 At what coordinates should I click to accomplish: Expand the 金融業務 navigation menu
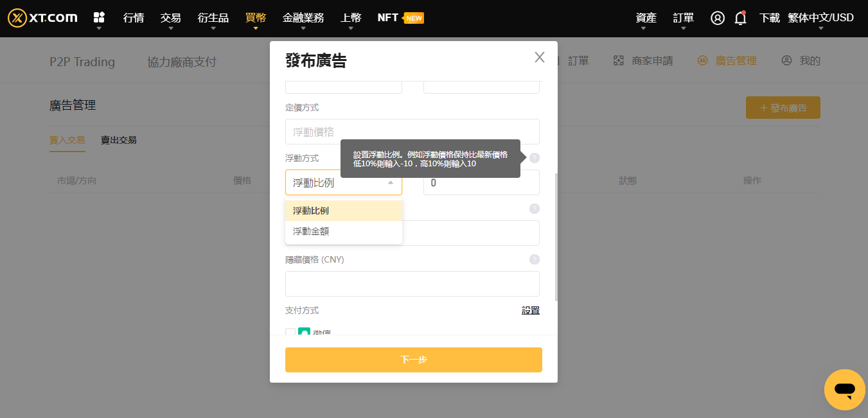coord(303,18)
